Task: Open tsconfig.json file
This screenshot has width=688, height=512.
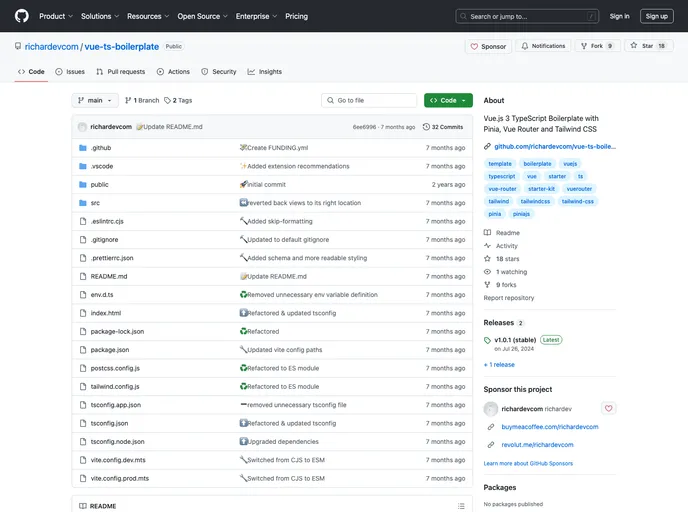Action: pos(109,424)
